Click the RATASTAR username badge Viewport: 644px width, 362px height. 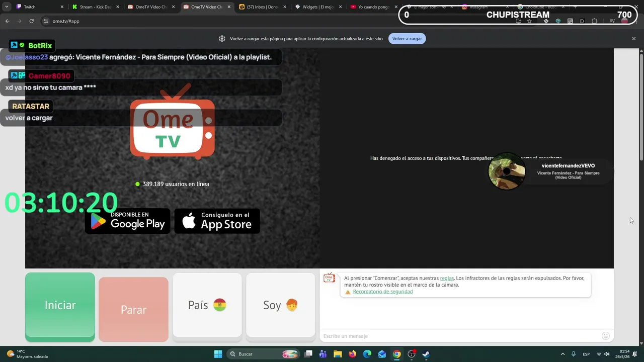coord(31,106)
